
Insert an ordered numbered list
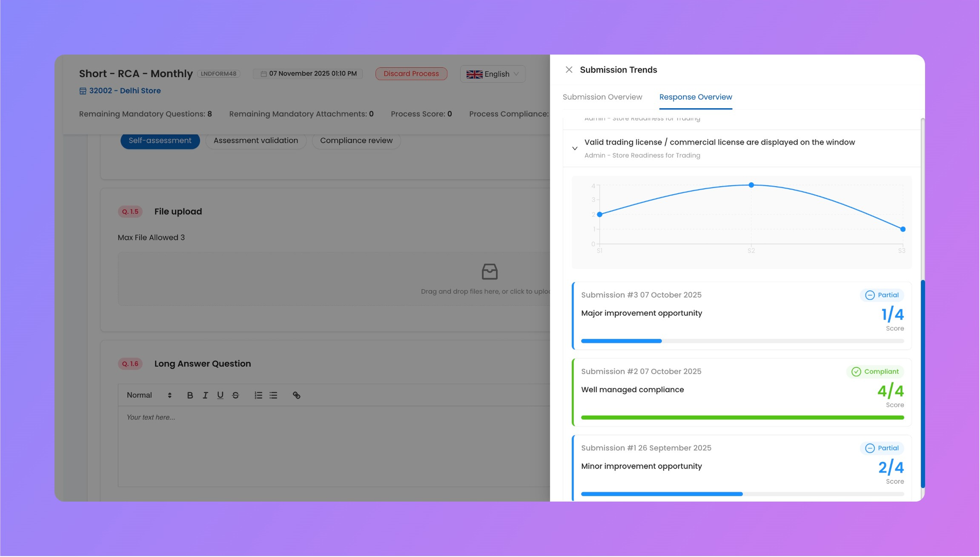(x=258, y=395)
